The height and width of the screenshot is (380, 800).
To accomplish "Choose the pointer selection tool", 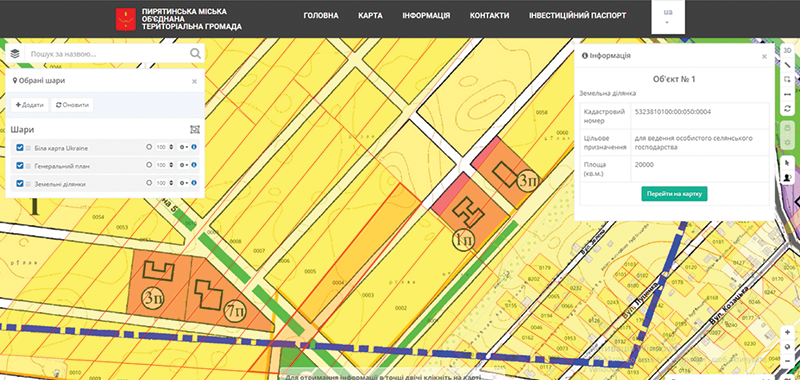I will point(787,162).
